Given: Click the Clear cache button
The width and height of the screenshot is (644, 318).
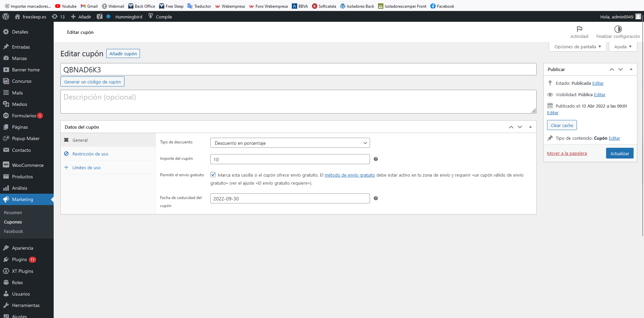Looking at the screenshot, I should 562,125.
